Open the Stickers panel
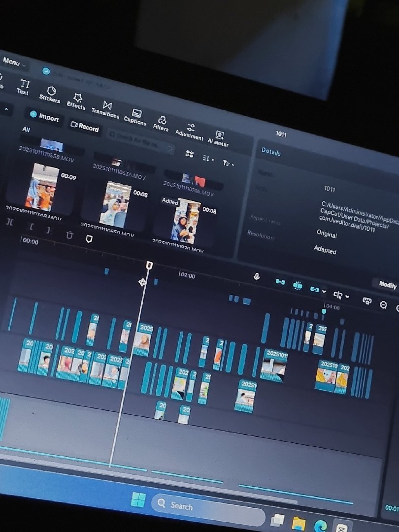399x532 pixels. (x=50, y=94)
